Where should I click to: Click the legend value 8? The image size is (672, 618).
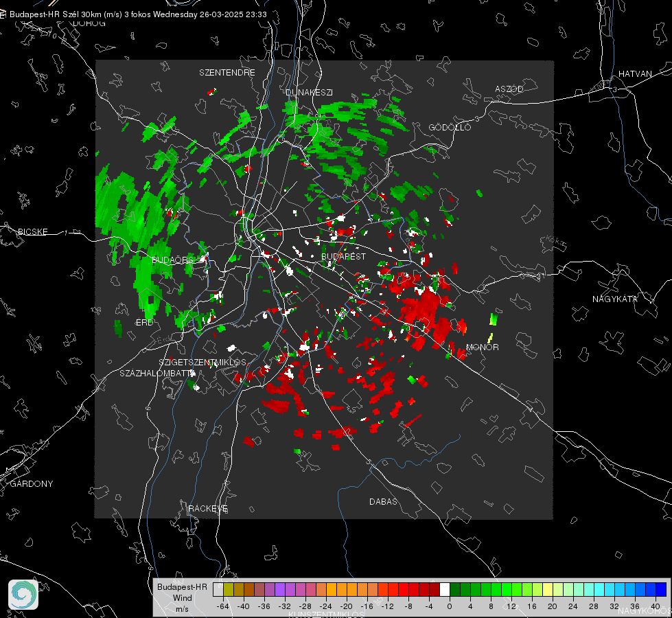[491, 606]
